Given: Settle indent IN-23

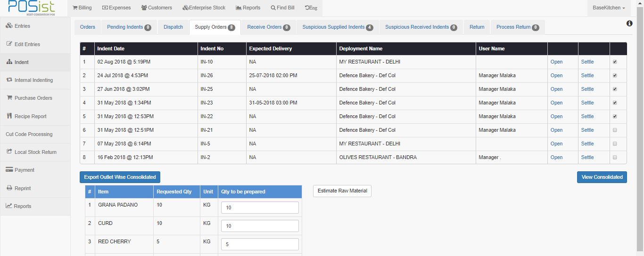Looking at the screenshot, I should click(587, 103).
